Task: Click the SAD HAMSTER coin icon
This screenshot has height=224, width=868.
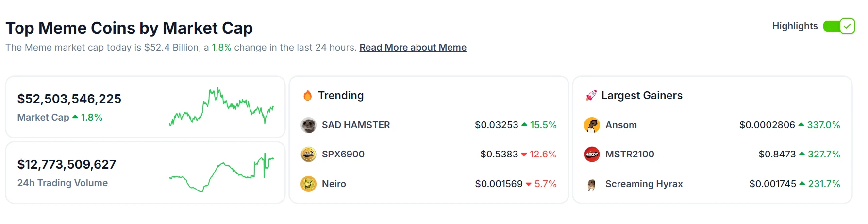Action: [x=308, y=125]
